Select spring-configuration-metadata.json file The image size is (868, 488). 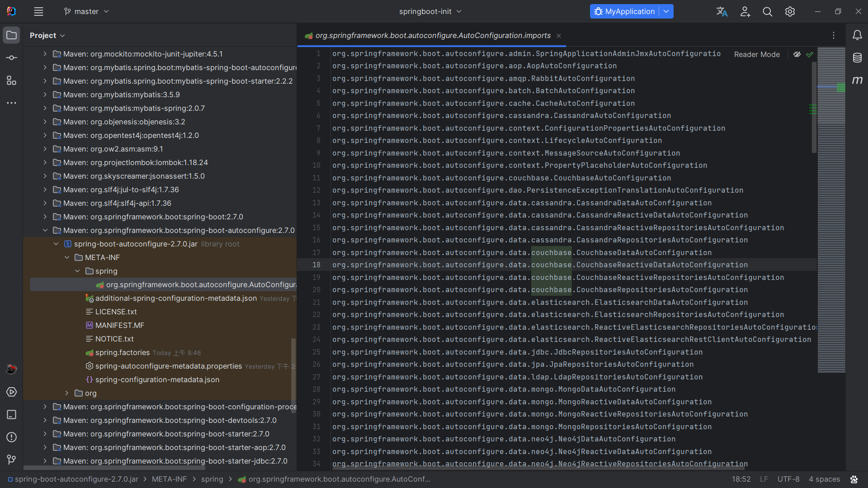[157, 379]
